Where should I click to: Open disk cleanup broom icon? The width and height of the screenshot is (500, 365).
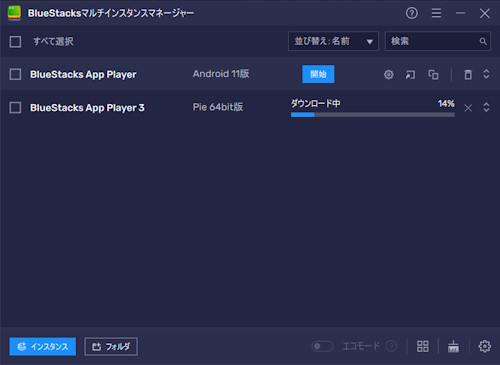pos(453,346)
